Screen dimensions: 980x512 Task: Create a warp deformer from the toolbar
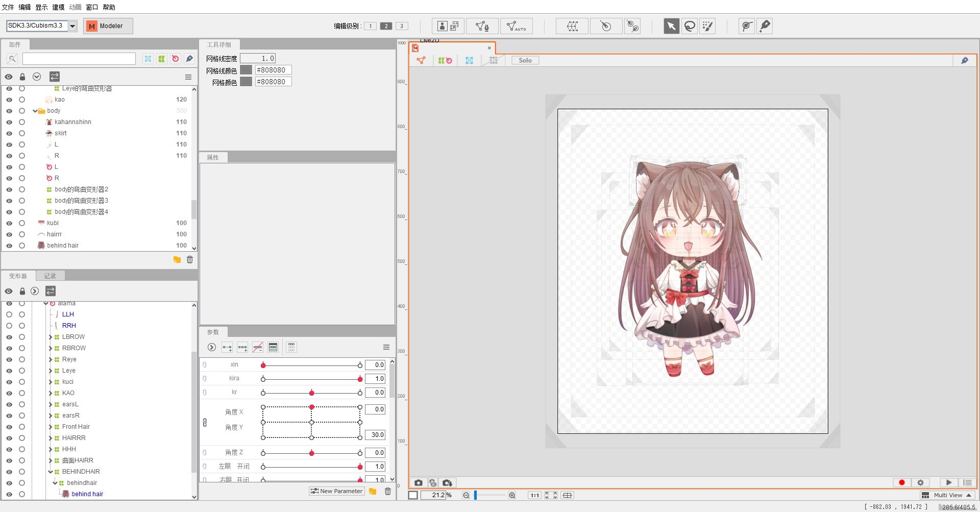click(x=572, y=26)
